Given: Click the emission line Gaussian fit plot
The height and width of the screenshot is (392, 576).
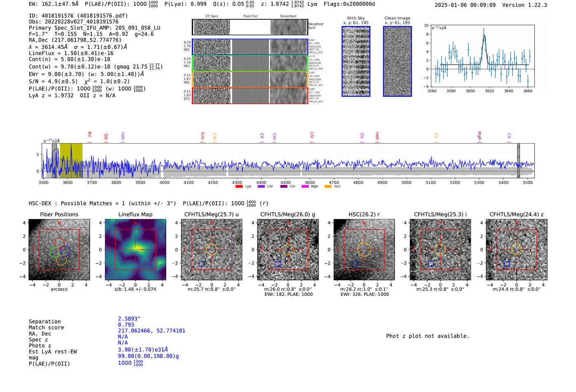Looking at the screenshot, I should (x=483, y=56).
